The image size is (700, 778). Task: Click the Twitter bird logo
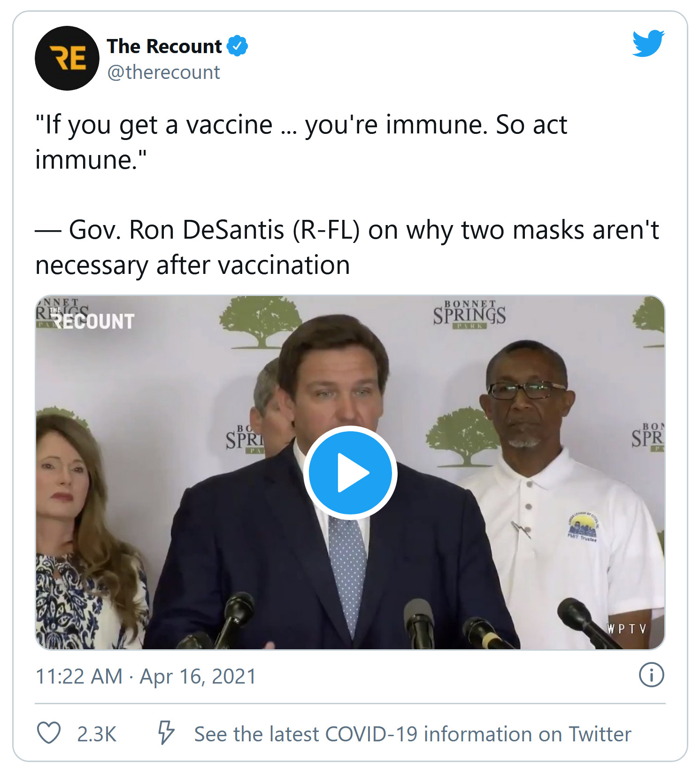648,43
